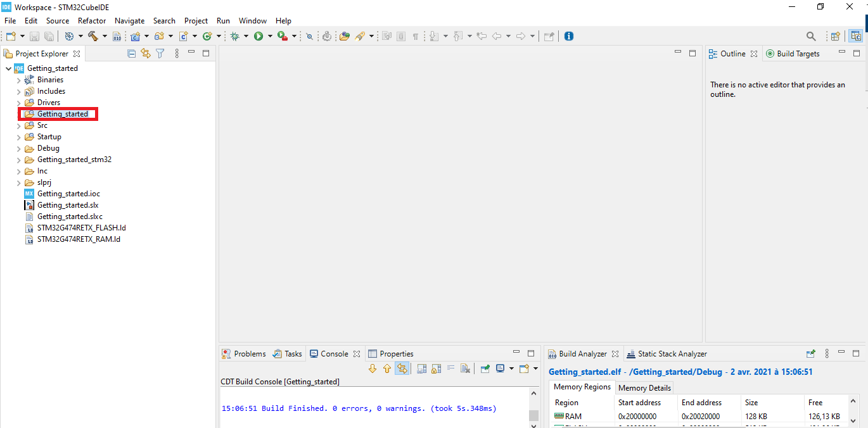This screenshot has height=428, width=868.
Task: Click the Build hammer icon
Action: 93,36
